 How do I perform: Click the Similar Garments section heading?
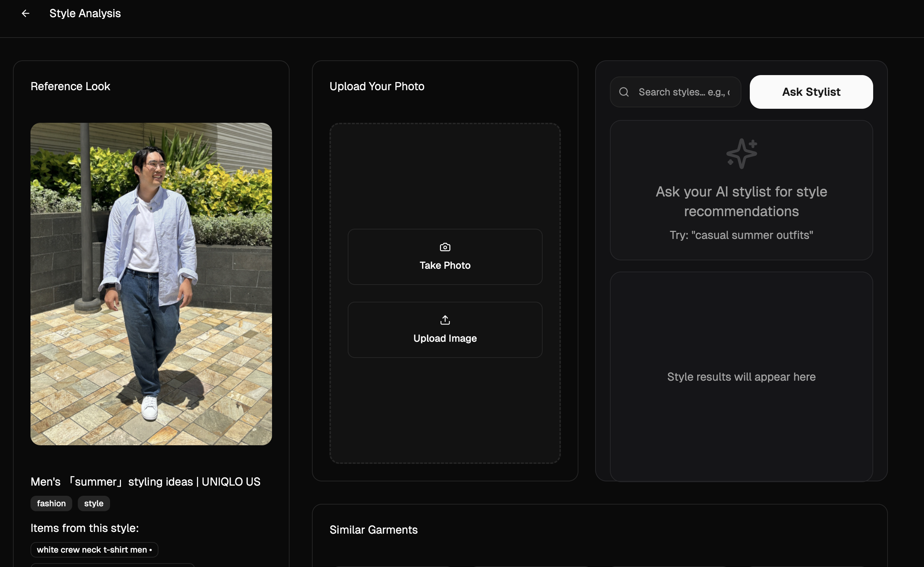tap(374, 529)
